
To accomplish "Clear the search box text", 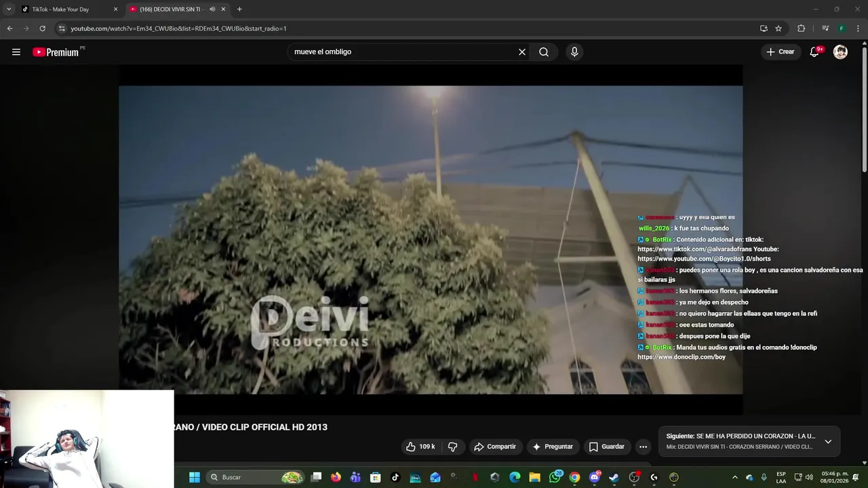I will tap(522, 52).
